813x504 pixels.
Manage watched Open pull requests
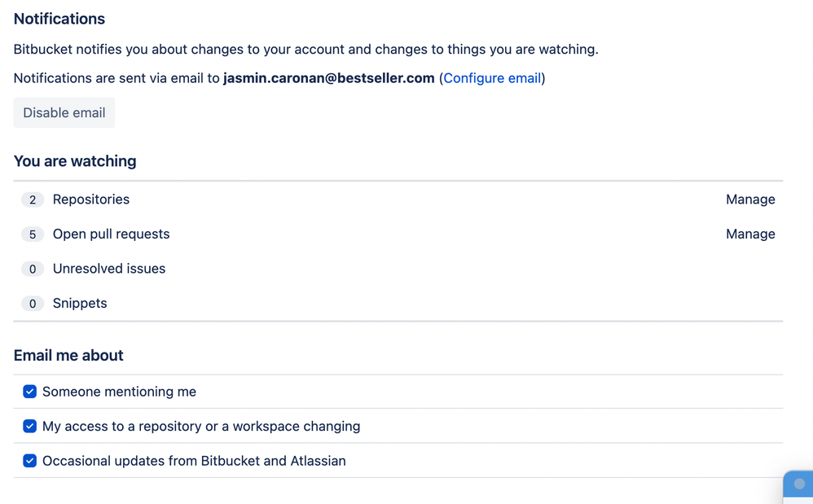pos(750,234)
